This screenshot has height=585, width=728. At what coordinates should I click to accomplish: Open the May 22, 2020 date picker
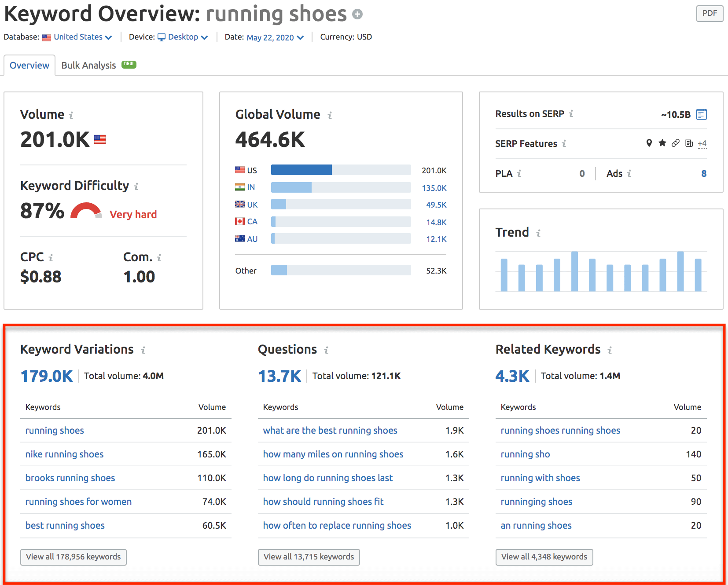click(275, 37)
